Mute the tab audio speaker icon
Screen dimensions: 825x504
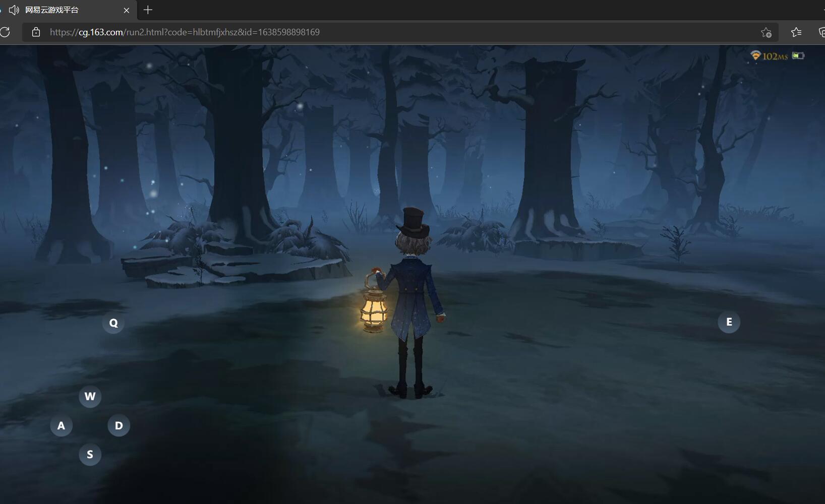[14, 10]
